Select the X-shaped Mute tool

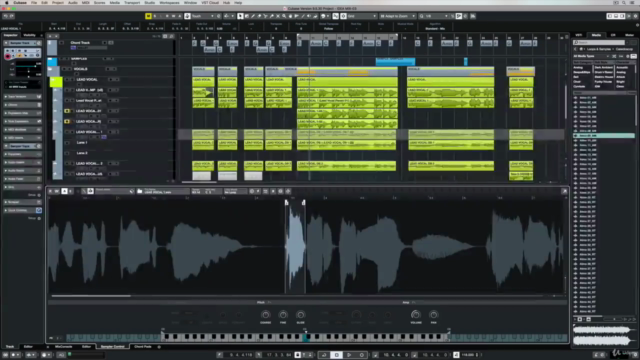(278, 16)
